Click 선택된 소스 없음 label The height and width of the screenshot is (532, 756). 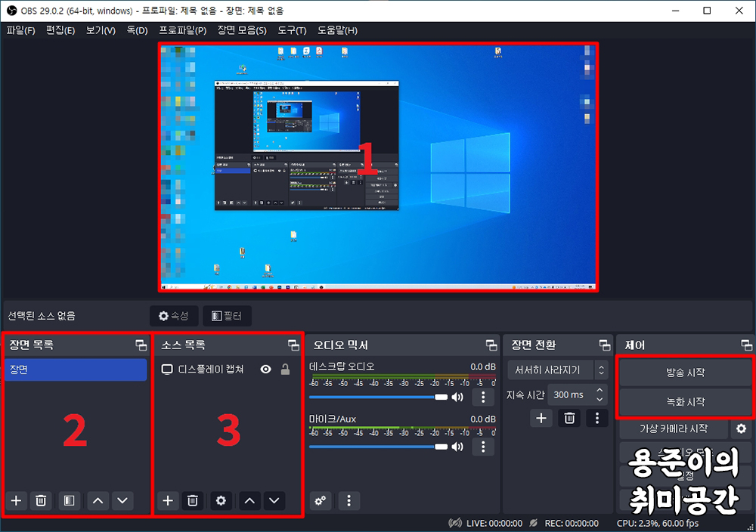42,316
